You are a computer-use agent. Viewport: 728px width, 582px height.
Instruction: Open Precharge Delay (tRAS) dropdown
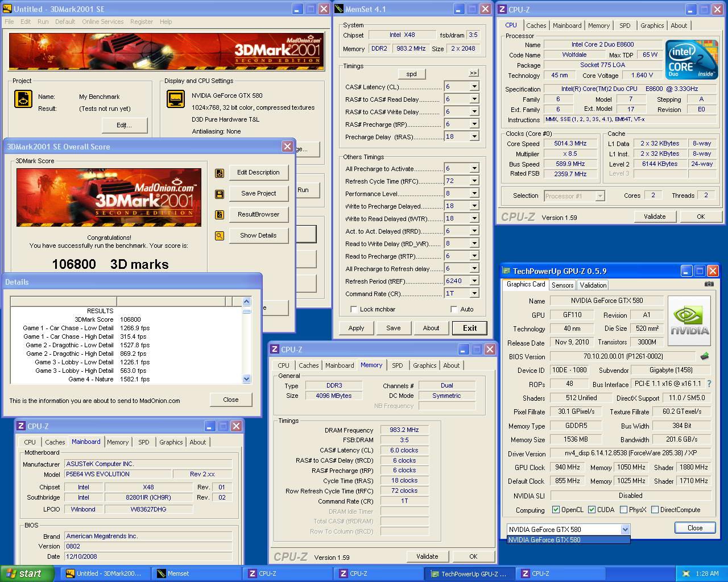(474, 137)
